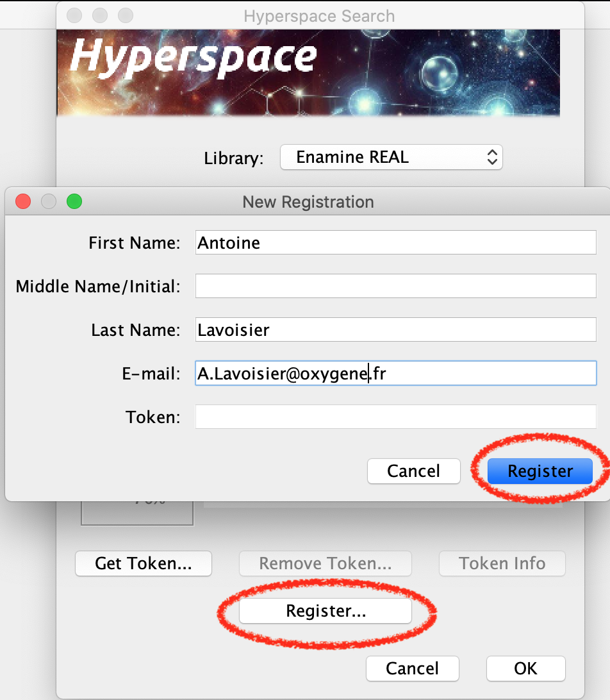The width and height of the screenshot is (610, 700).
Task: Select the Last Name input field
Action: 395,330
